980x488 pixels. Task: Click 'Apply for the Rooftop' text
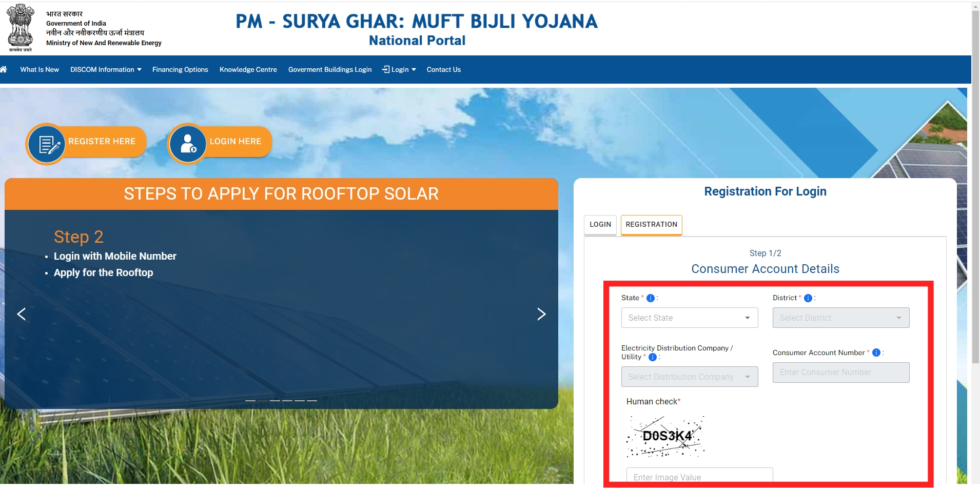[x=103, y=272]
